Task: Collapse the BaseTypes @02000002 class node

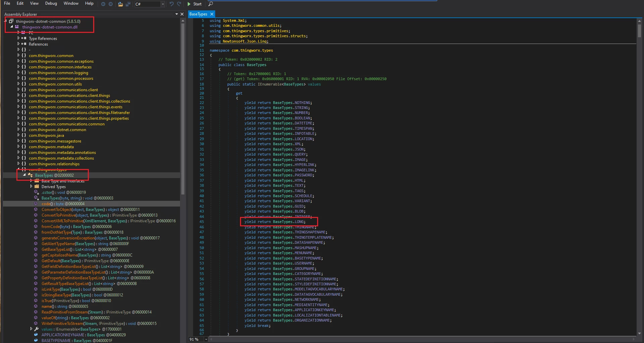Action: click(x=24, y=175)
